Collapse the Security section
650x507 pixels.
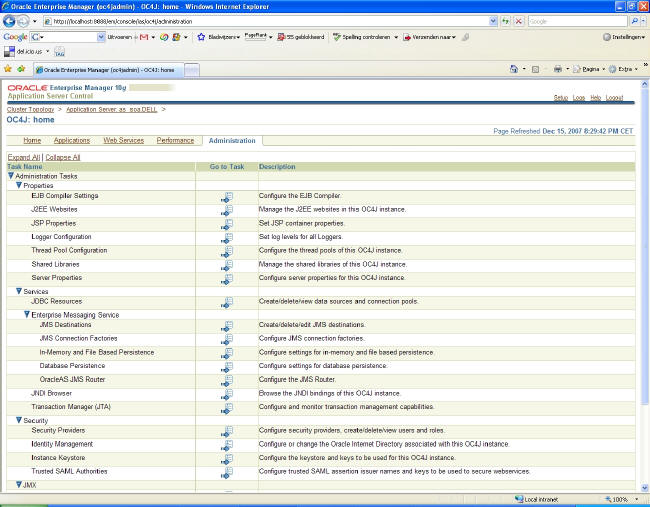(18, 421)
